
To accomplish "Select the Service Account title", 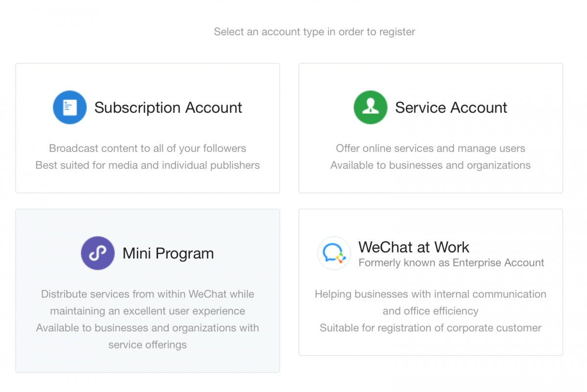I will 451,108.
